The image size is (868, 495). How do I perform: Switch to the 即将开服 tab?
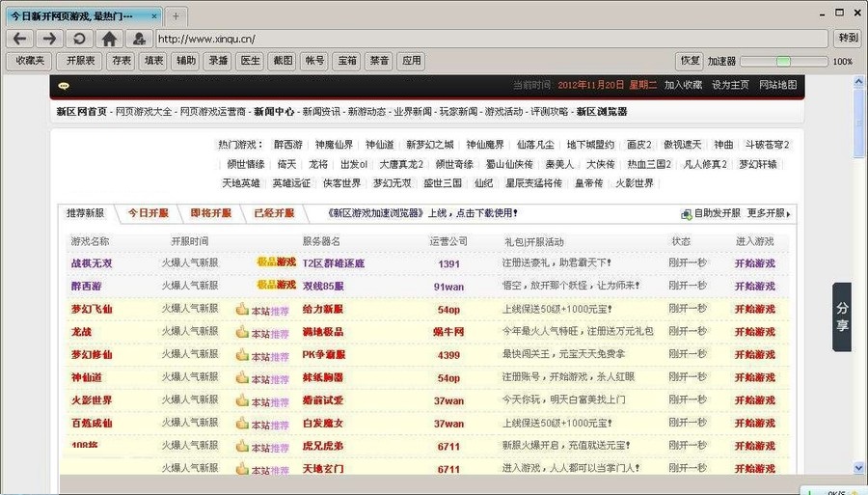pyautogui.click(x=211, y=213)
